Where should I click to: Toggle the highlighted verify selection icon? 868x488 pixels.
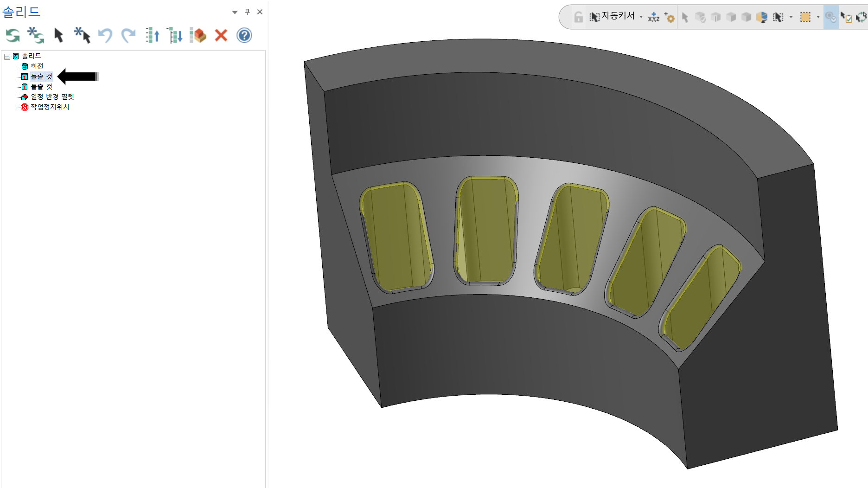[x=831, y=17]
